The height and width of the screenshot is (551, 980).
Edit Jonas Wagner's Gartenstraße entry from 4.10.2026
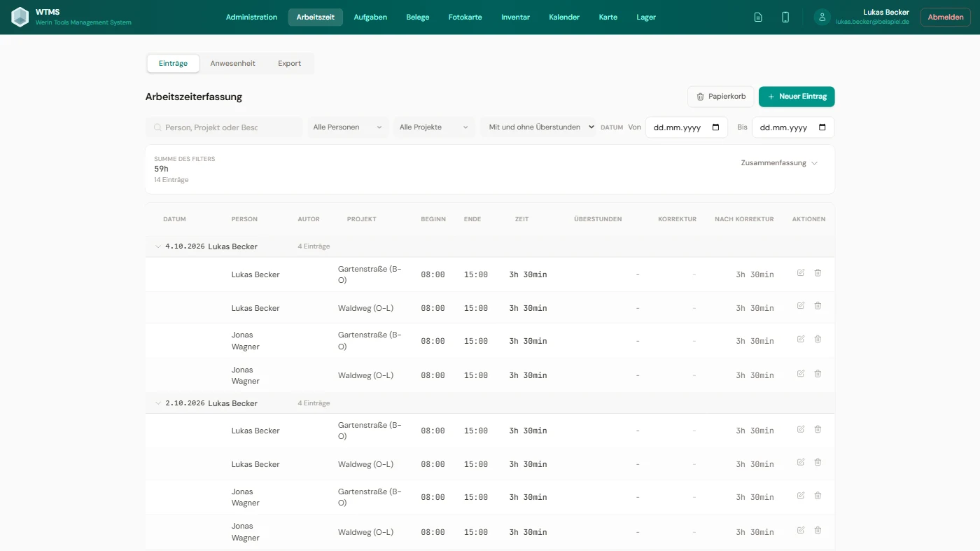801,340
